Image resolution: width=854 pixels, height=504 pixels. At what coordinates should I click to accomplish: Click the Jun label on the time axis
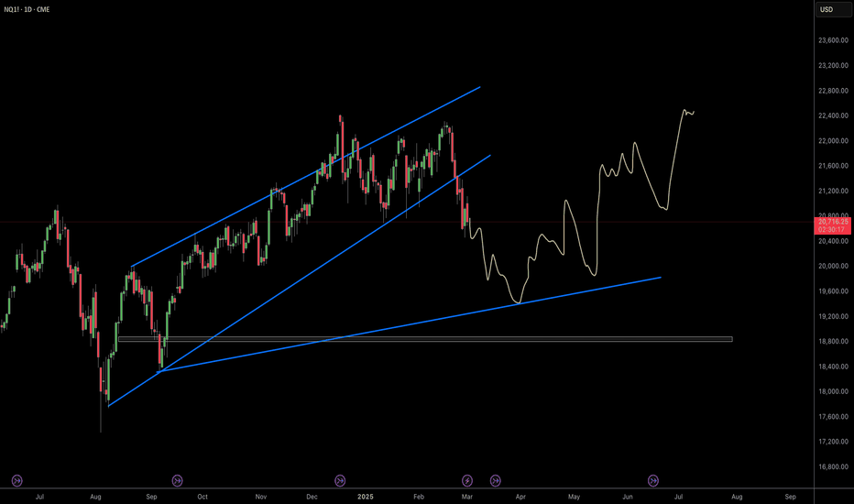point(628,497)
